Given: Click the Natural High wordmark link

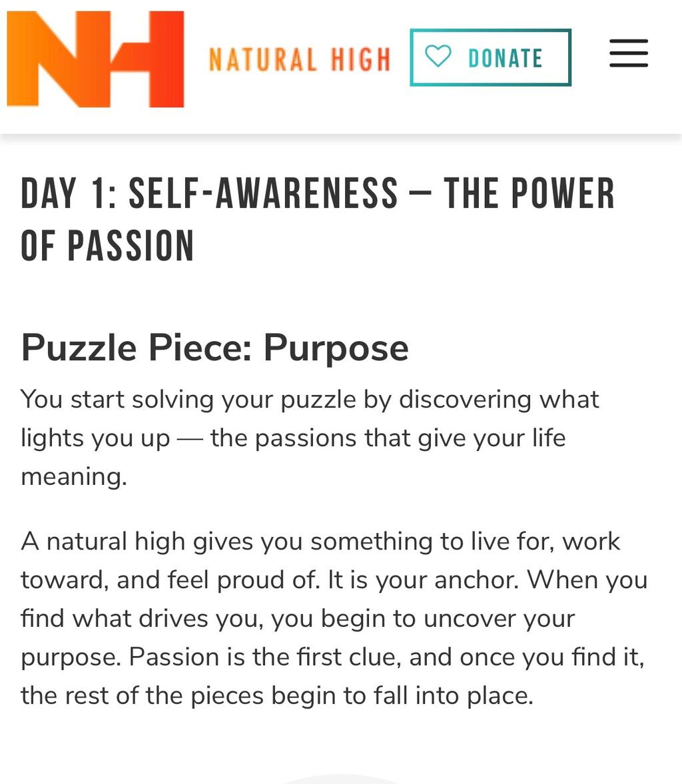Looking at the screenshot, I should coord(299,59).
